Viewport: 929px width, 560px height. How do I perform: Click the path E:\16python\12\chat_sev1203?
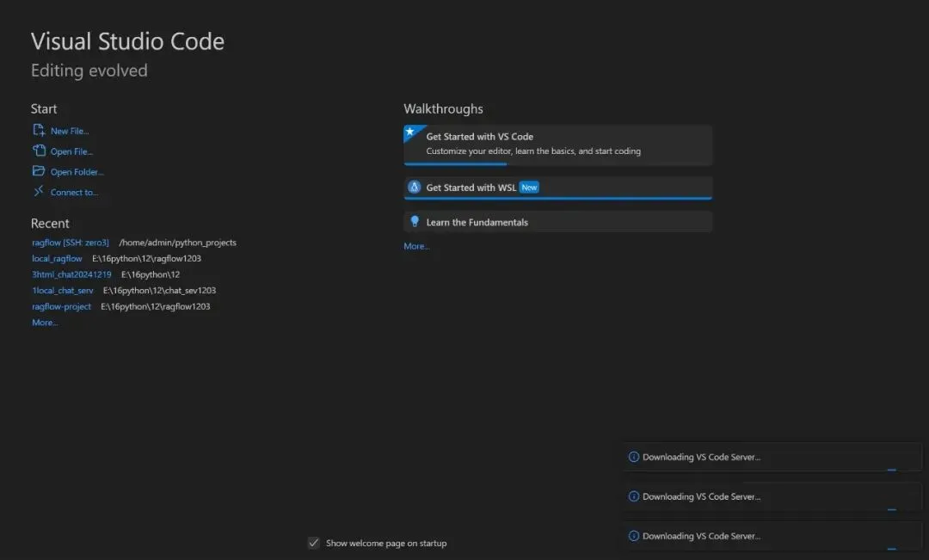(x=159, y=291)
